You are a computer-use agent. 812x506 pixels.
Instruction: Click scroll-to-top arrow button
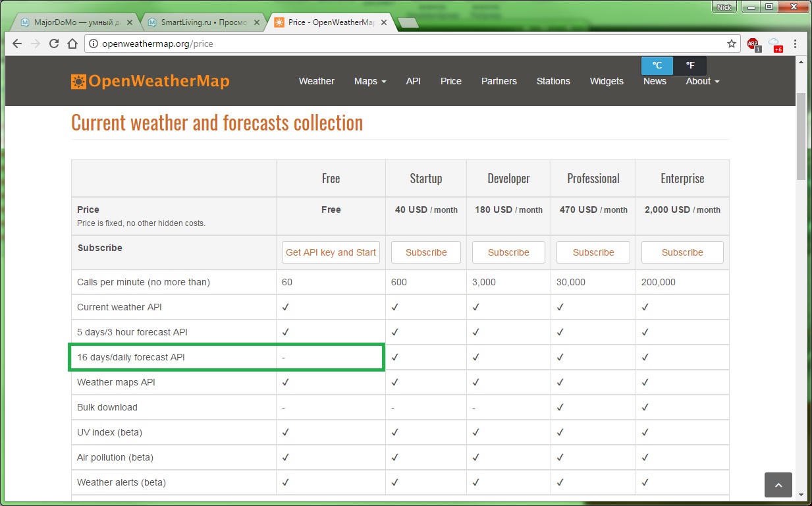pos(778,485)
